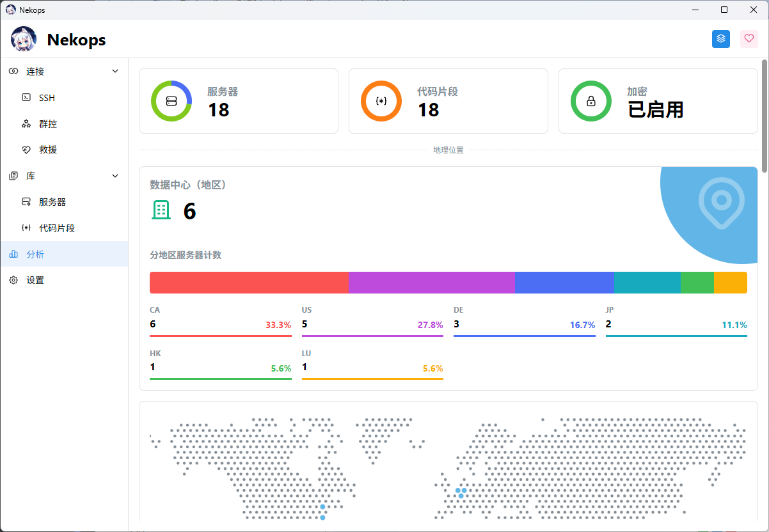Click the pink heart icon button

(x=749, y=39)
